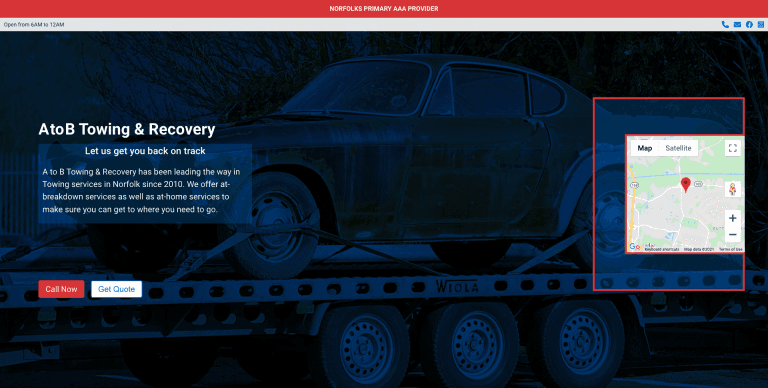This screenshot has height=388, width=768.
Task: Click the phone icon in the top bar
Action: point(725,24)
